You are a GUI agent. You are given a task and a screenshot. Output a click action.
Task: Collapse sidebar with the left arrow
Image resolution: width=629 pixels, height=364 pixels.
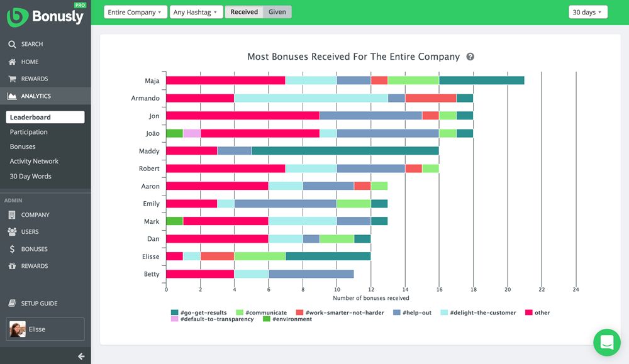[81, 356]
